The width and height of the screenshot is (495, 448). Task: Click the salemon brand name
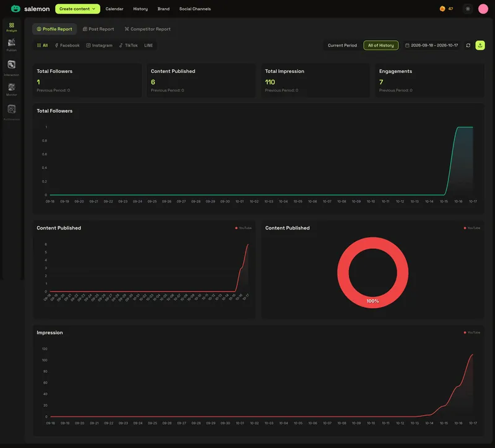coord(37,9)
